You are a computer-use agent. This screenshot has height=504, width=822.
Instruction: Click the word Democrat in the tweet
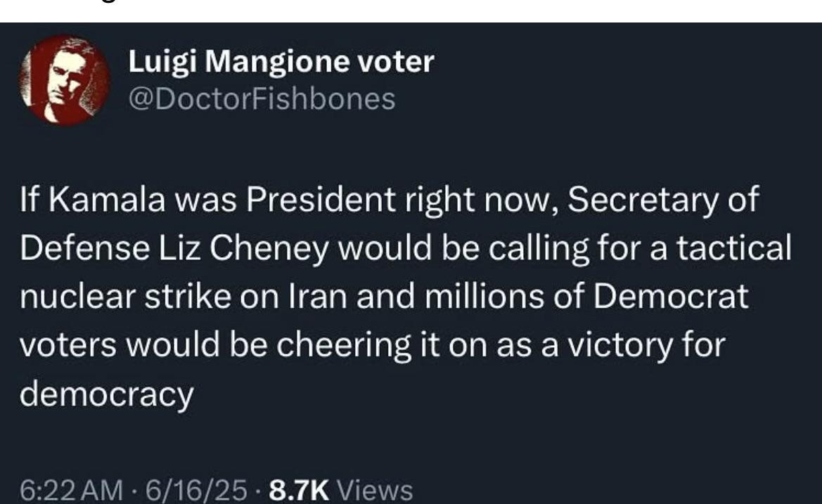coord(671,297)
